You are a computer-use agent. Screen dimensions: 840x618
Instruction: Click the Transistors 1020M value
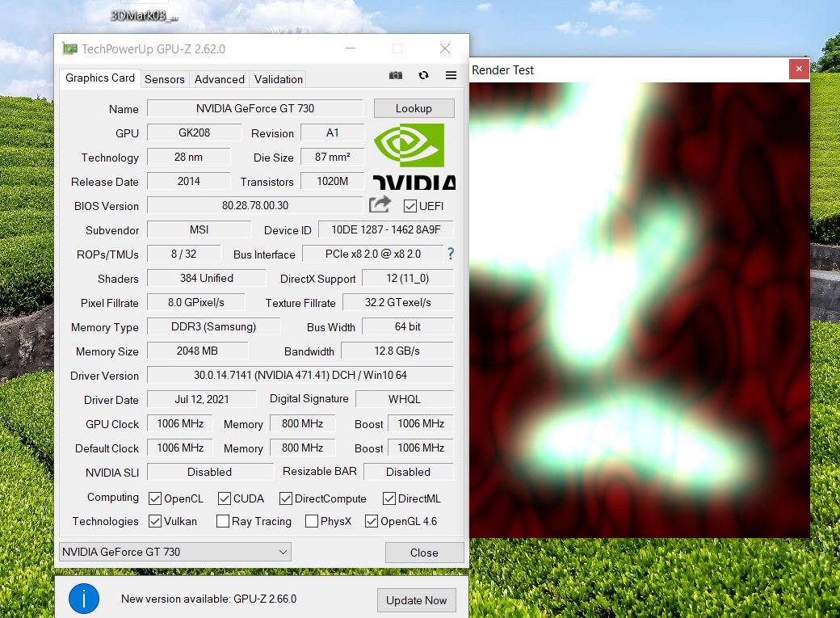click(x=332, y=181)
